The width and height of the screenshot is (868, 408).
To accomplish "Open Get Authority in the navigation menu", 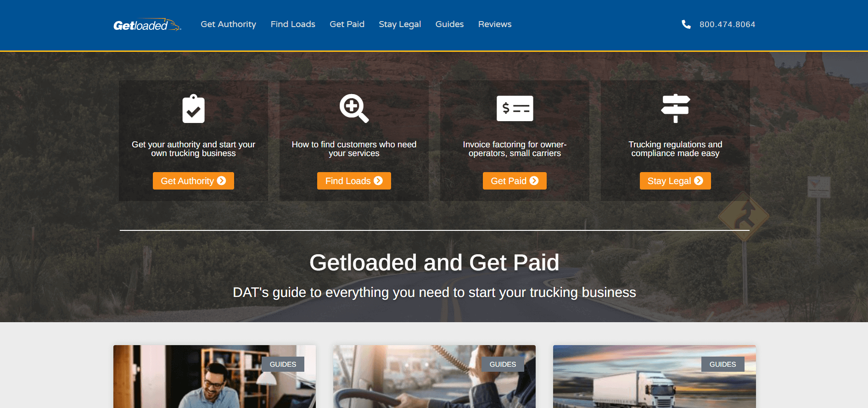I will click(228, 24).
